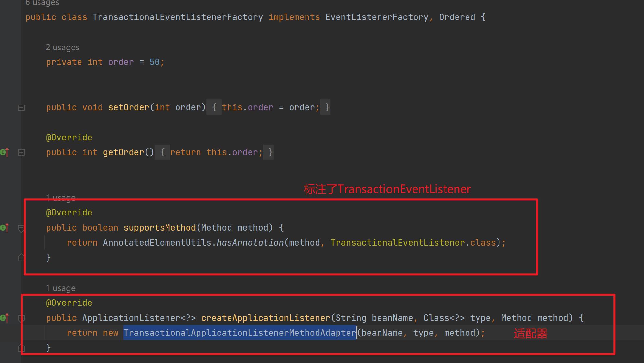The image size is (644, 363).
Task: Click the hasAnnotation static method call
Action: pyautogui.click(x=250, y=243)
